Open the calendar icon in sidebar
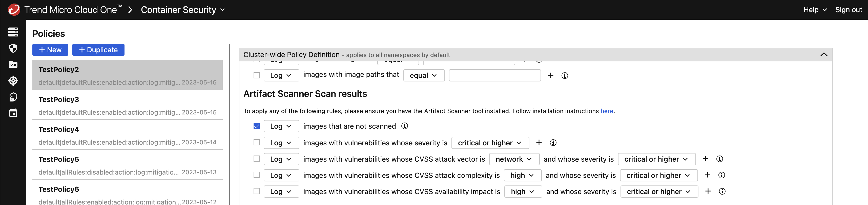 click(13, 113)
